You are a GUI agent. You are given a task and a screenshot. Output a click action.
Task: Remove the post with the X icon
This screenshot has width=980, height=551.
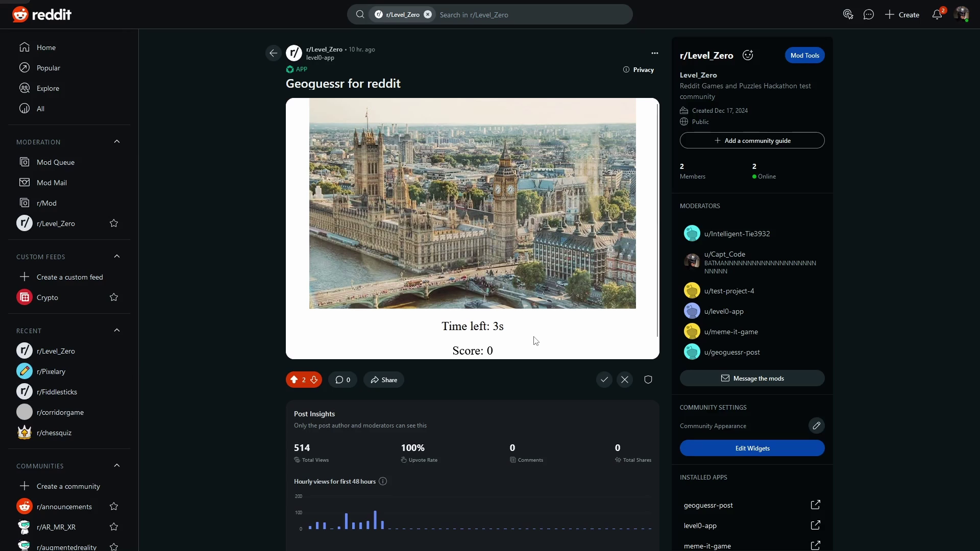pos(625,380)
